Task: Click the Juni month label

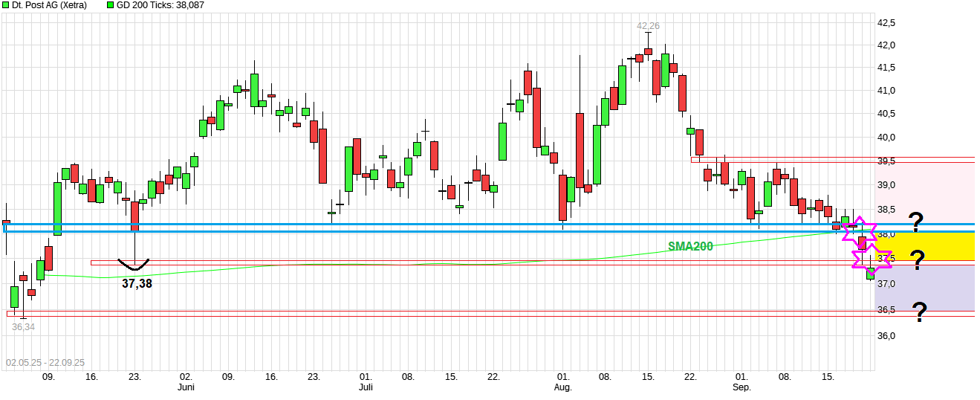Action: click(x=186, y=387)
